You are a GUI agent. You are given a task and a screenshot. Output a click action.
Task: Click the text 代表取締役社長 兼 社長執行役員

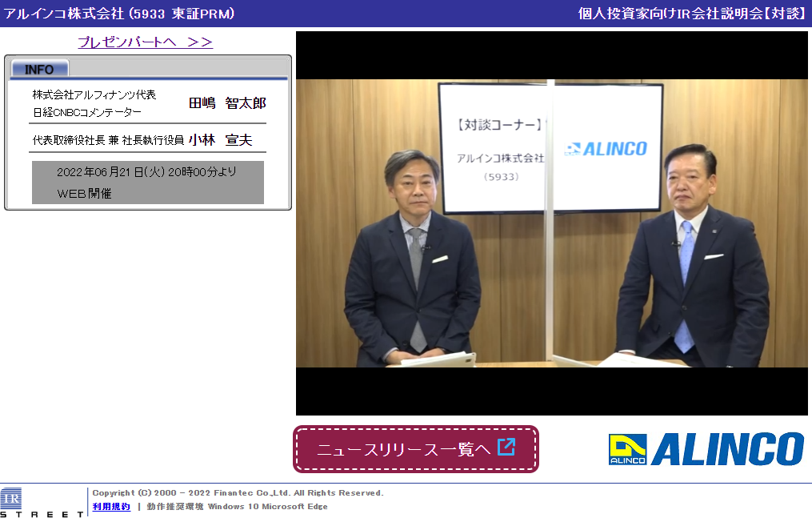point(108,140)
